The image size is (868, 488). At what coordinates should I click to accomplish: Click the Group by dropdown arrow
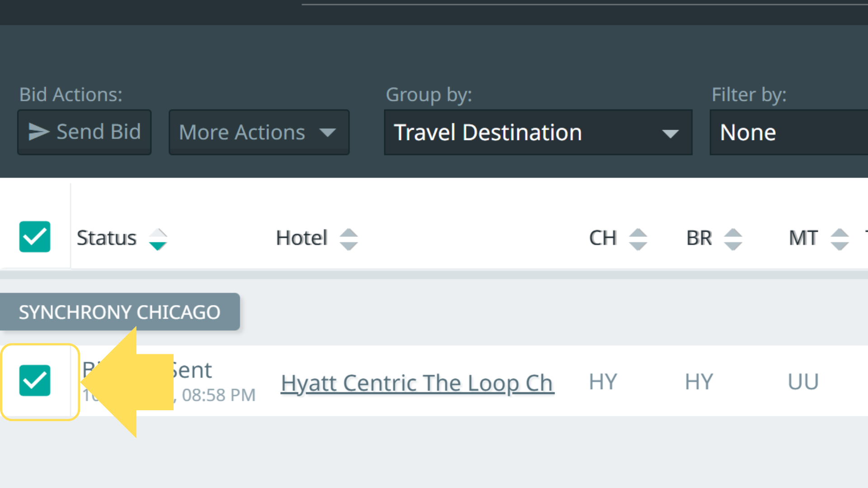[670, 134]
